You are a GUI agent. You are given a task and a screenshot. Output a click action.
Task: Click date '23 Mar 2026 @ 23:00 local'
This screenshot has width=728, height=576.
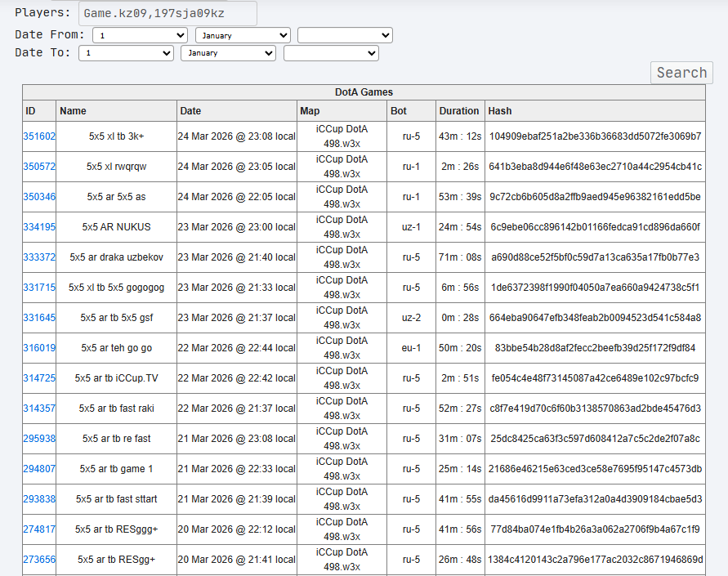237,227
